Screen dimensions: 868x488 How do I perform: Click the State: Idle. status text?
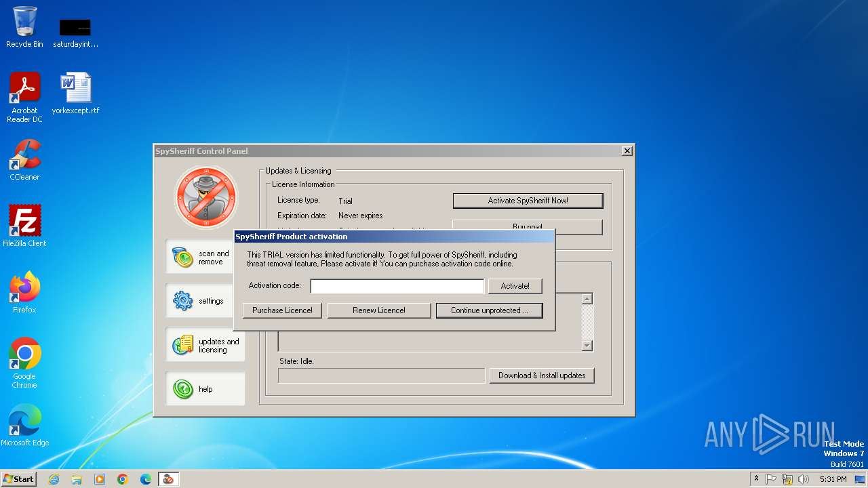(x=296, y=361)
